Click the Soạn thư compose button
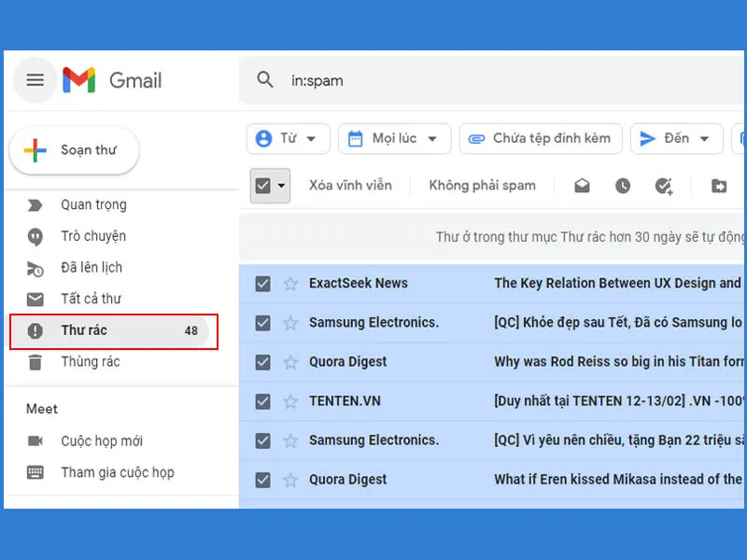Viewport: 747px width, 560px height. [74, 150]
